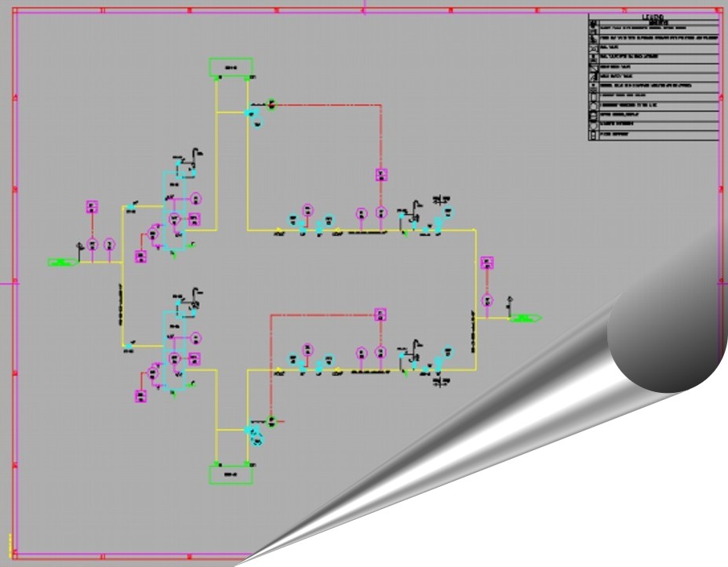Click the first symbol in legend table
728x567 pixels.
click(x=593, y=26)
